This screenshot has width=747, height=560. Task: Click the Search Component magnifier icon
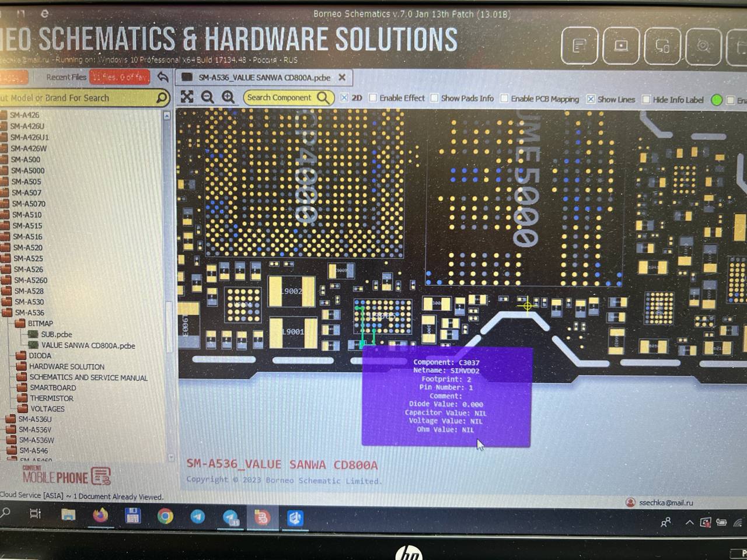coord(323,97)
